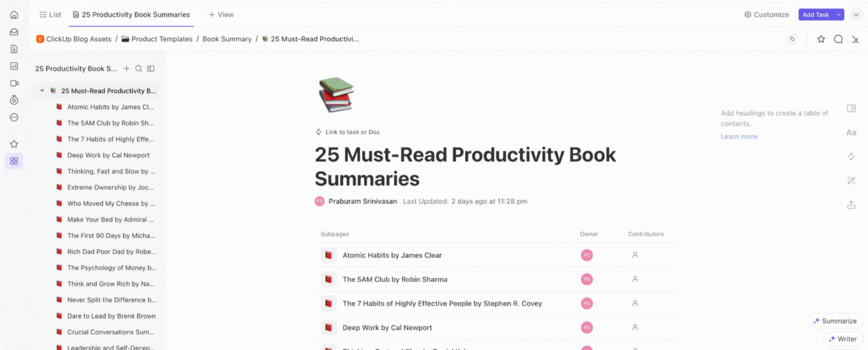This screenshot has width=868, height=350.
Task: Go to ClickUp Blog Assets breadcrumb
Action: point(73,39)
